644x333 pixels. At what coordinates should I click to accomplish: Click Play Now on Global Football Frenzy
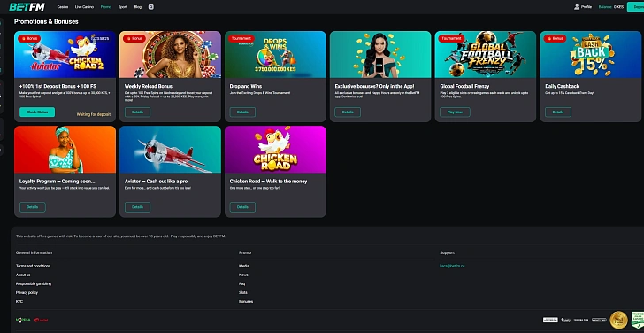(x=455, y=112)
